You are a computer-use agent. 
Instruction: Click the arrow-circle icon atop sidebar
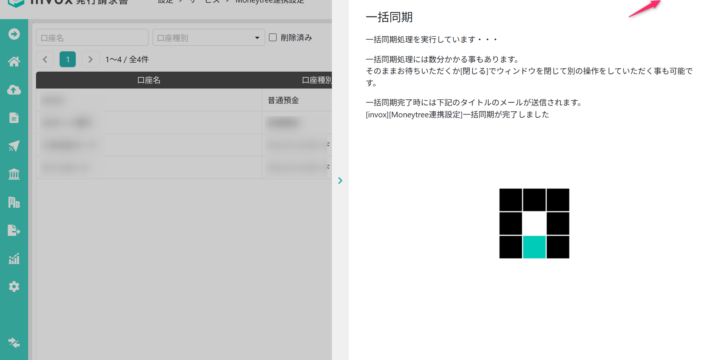click(x=14, y=34)
